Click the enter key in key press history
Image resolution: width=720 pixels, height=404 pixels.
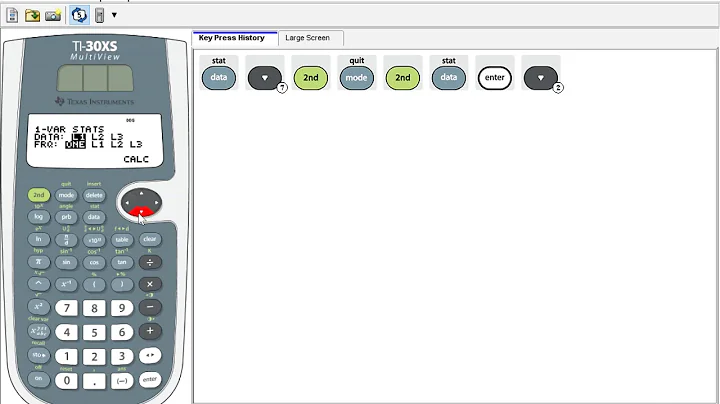coord(495,78)
